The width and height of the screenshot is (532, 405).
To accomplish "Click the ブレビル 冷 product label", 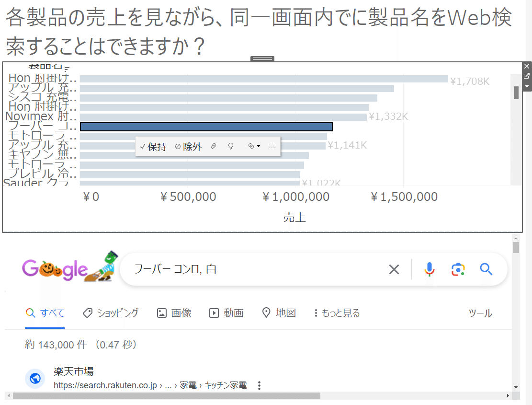I will [x=42, y=173].
